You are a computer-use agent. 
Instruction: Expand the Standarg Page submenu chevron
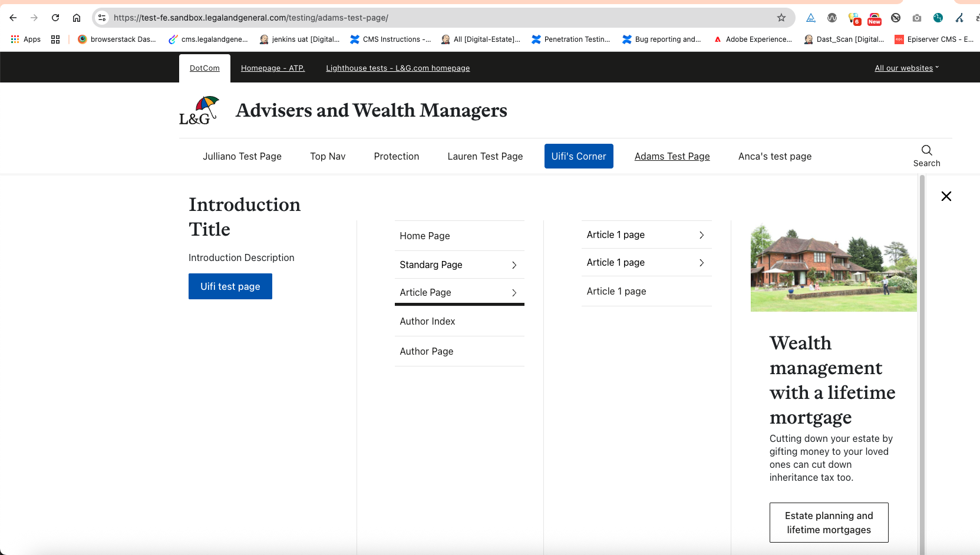514,265
